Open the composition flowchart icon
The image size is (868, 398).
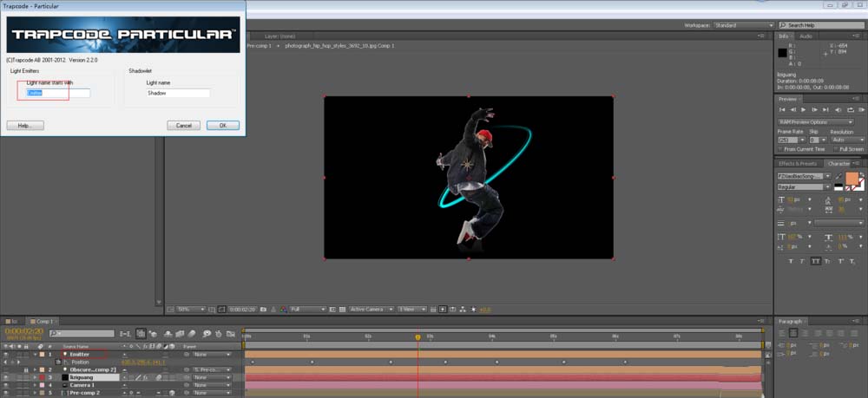[x=463, y=310]
